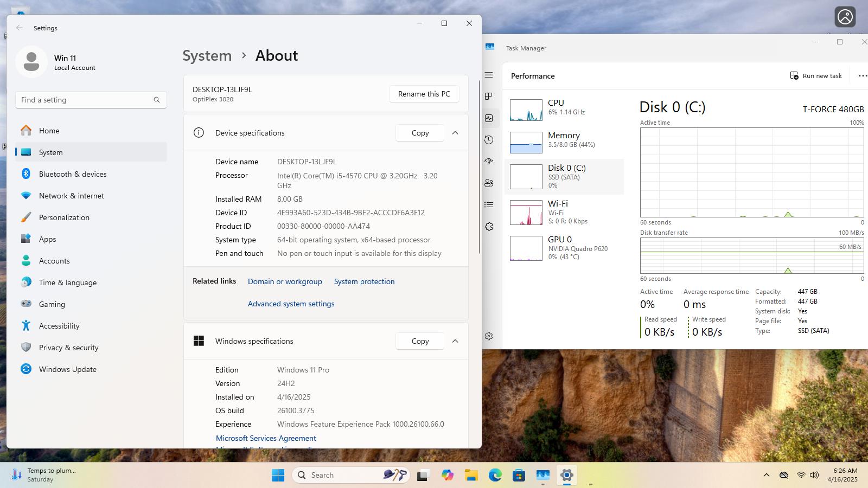Screen dimensions: 868x488
Task: Open Startup apps icon in Task Manager
Action: tap(489, 161)
